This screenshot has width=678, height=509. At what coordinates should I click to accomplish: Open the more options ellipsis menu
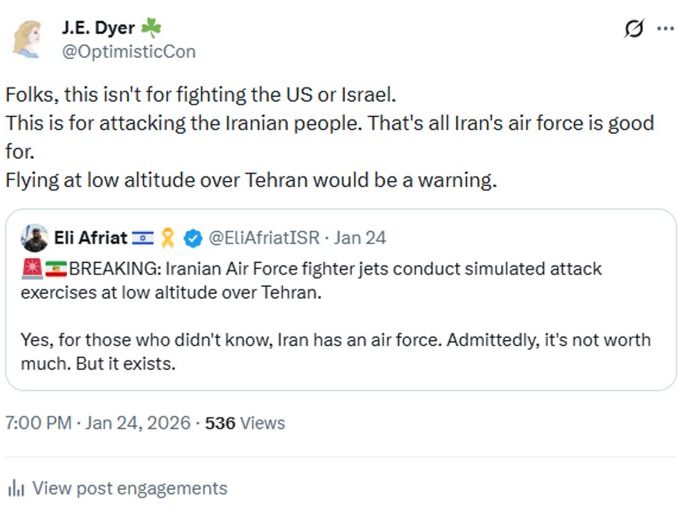click(664, 29)
